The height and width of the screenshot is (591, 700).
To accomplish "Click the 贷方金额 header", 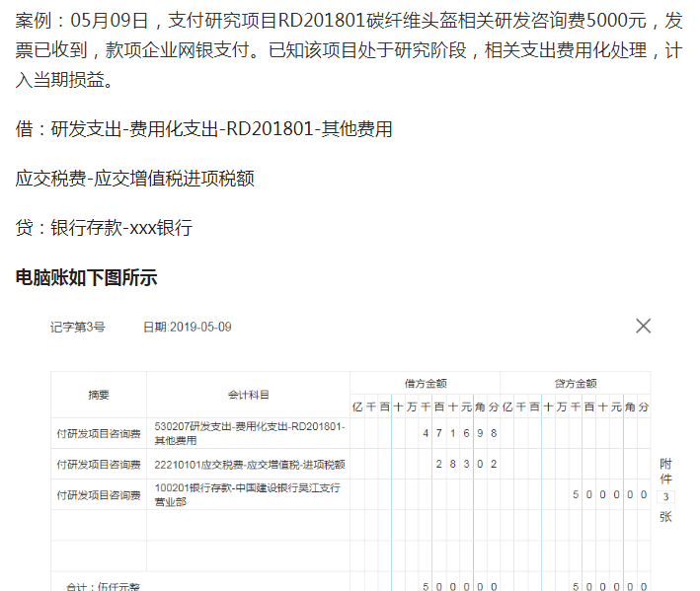I will coord(575,383).
